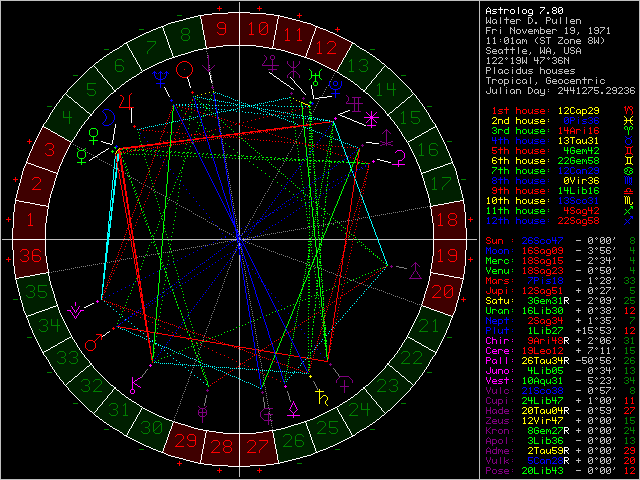This screenshot has height=480, width=640.
Task: Click the magenta Ceres sickle glyph
Action: coord(400,158)
